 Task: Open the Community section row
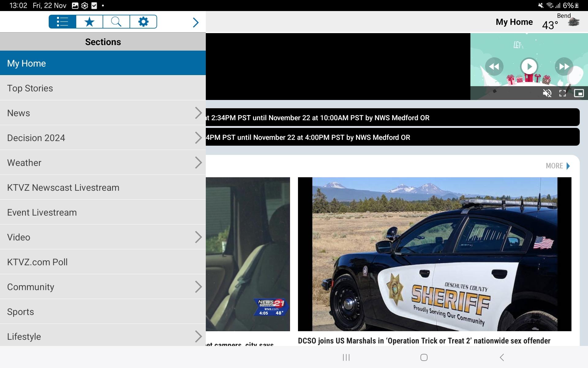[x=103, y=287]
